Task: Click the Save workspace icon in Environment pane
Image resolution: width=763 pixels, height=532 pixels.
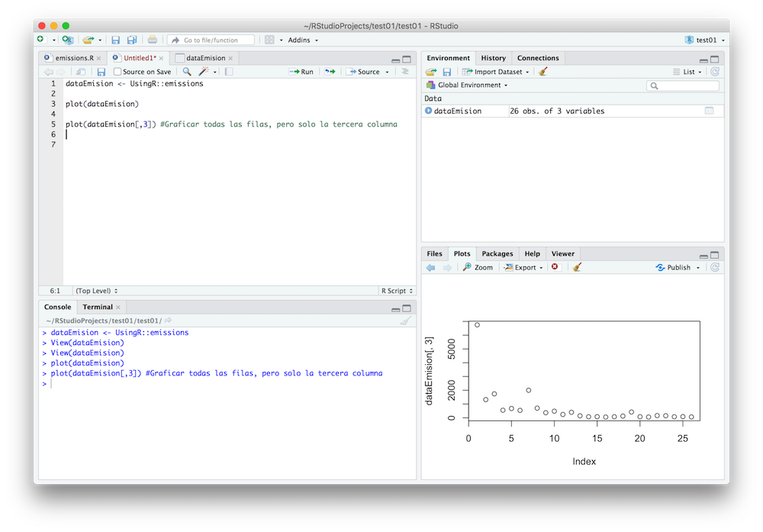Action: (x=447, y=72)
